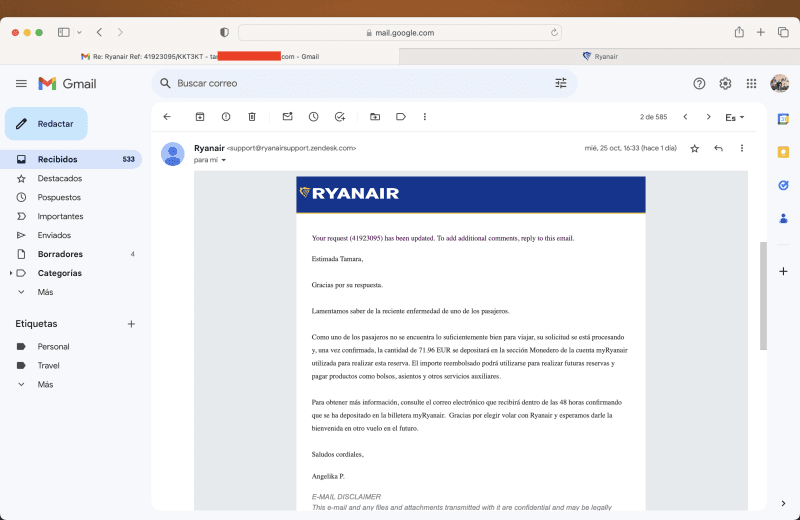Open Safari privacy shield icon

point(224,32)
